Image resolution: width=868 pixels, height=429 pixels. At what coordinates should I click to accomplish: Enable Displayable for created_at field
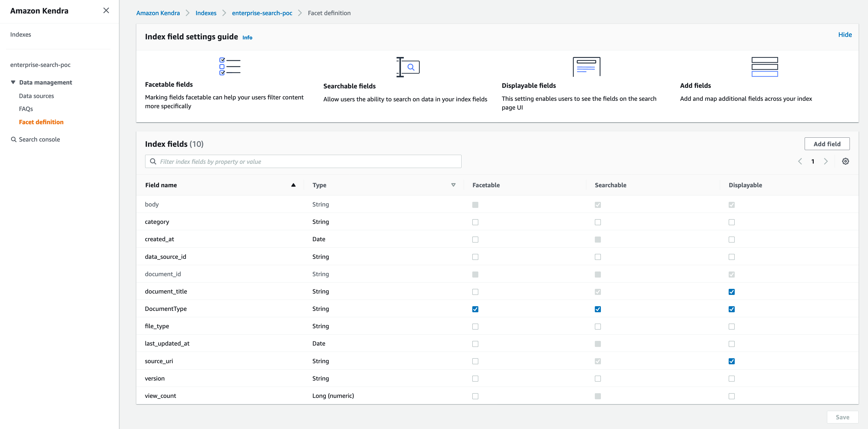click(x=731, y=240)
